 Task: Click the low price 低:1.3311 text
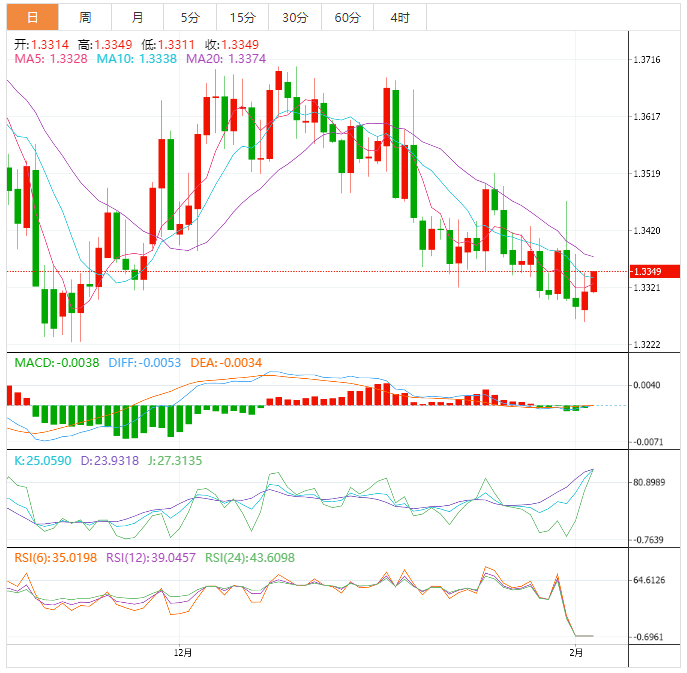tap(168, 44)
